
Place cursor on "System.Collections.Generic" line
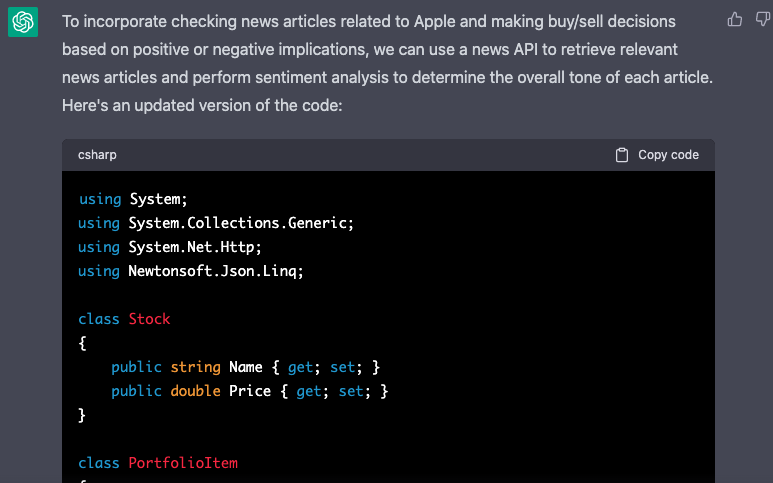(x=216, y=222)
